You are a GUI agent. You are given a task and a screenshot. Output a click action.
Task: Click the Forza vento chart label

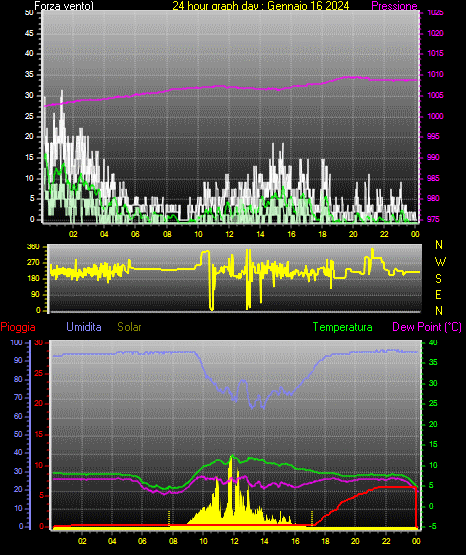pyautogui.click(x=64, y=6)
